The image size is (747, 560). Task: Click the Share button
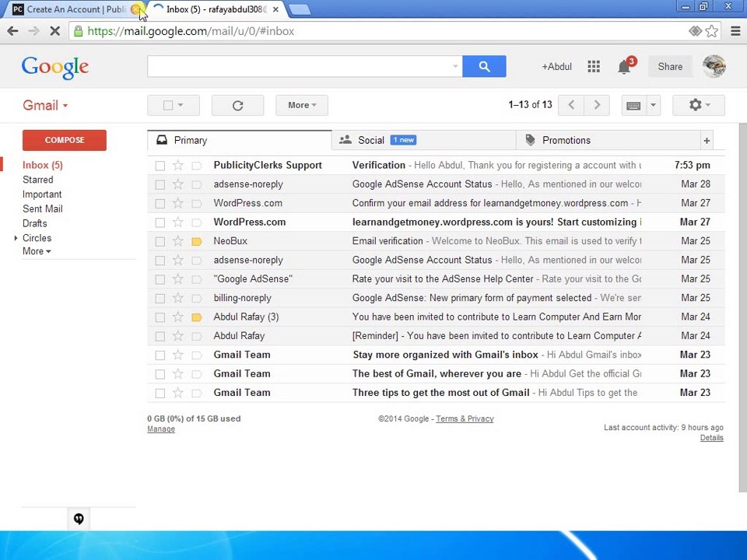[670, 67]
